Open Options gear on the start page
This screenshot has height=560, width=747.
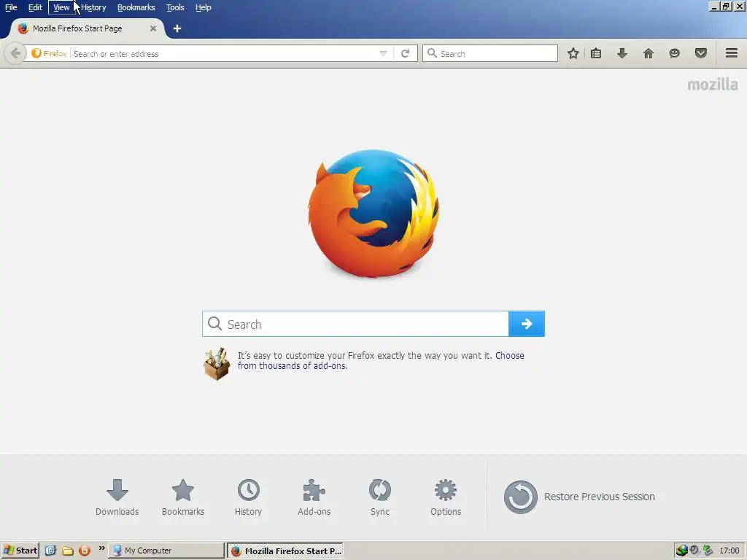pyautogui.click(x=446, y=497)
